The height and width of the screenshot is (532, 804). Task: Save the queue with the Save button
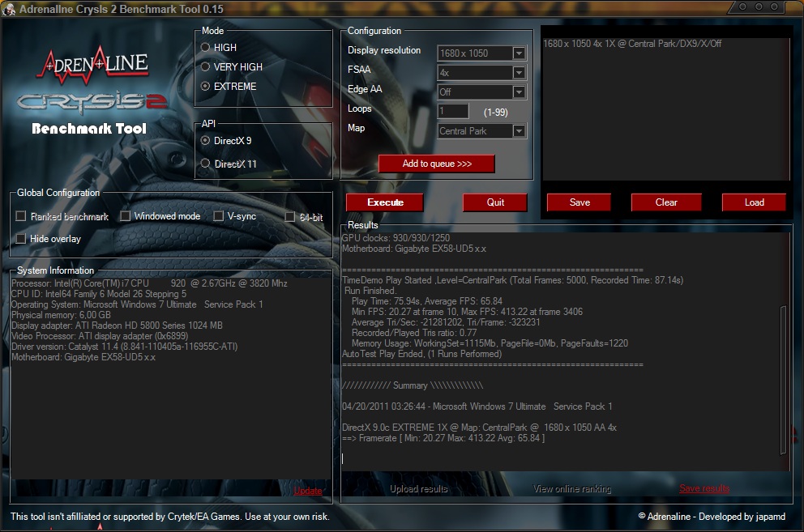(579, 202)
